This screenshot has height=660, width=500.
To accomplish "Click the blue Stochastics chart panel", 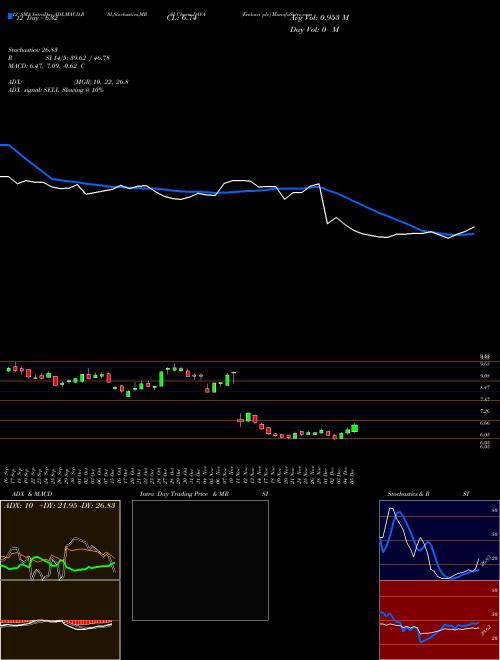I will (440, 540).
